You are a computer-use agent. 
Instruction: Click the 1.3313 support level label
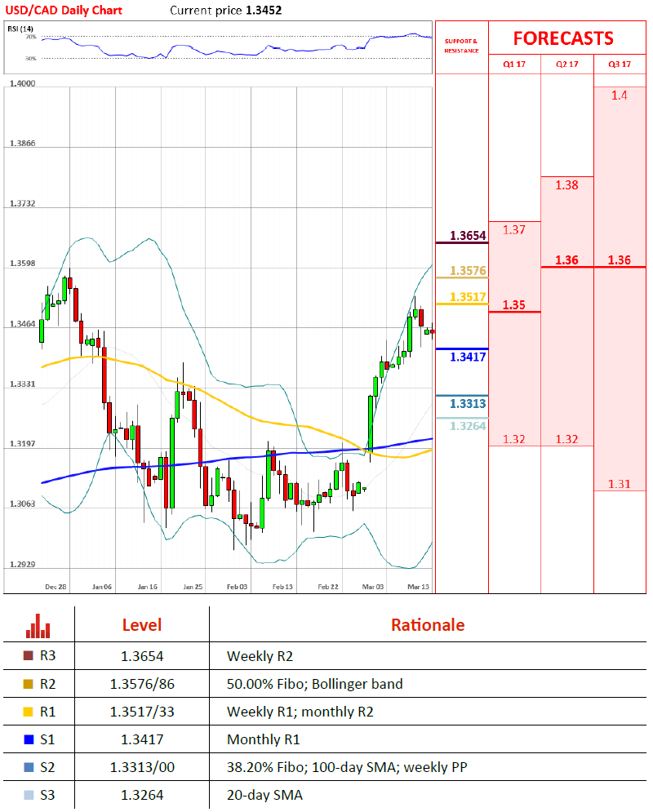point(468,403)
